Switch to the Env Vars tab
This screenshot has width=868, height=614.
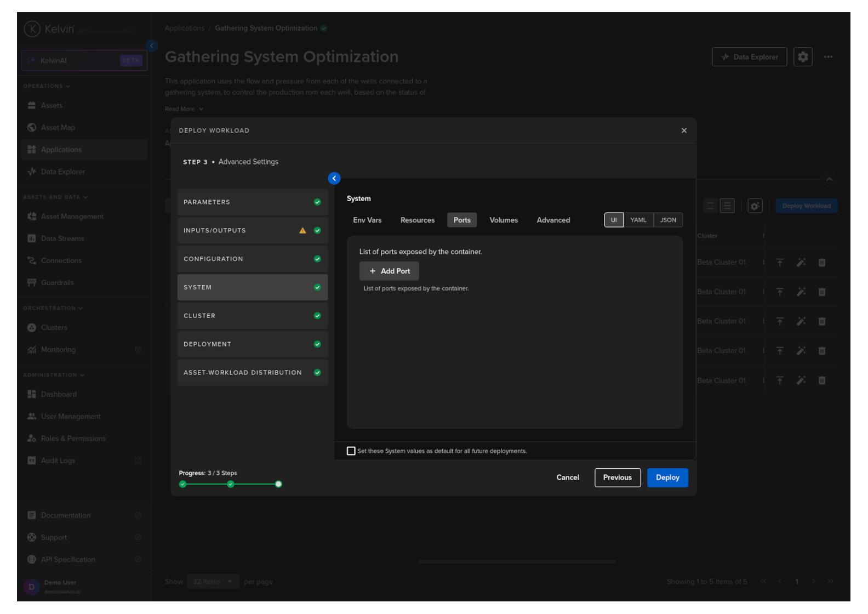pyautogui.click(x=367, y=220)
